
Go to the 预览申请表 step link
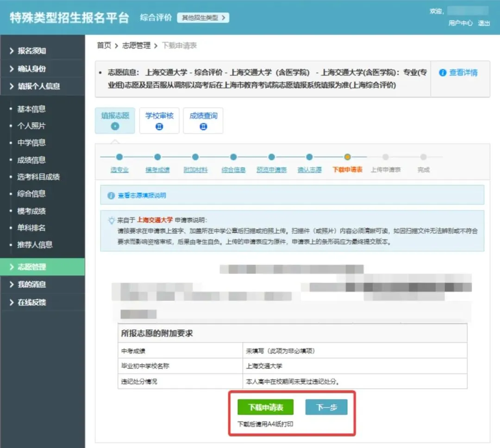pyautogui.click(x=271, y=170)
